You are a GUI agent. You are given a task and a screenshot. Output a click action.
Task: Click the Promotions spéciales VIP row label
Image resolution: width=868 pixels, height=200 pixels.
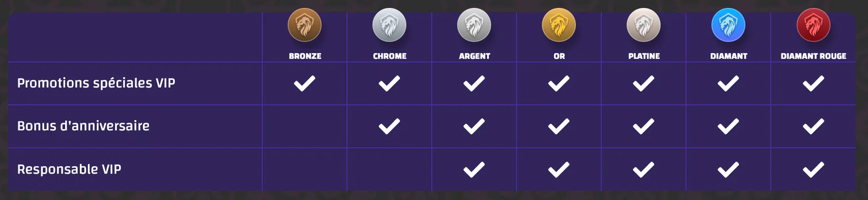(x=96, y=83)
